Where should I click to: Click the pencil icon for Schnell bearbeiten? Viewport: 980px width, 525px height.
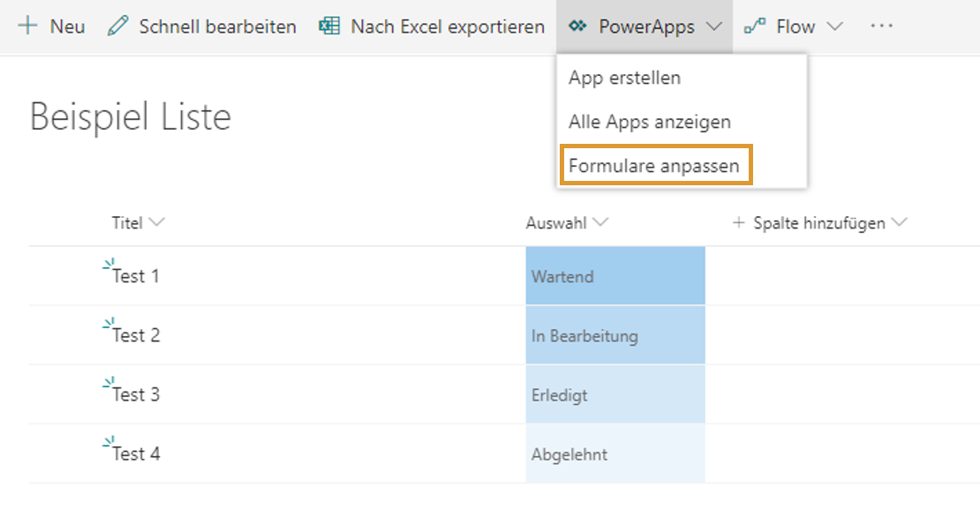118,26
